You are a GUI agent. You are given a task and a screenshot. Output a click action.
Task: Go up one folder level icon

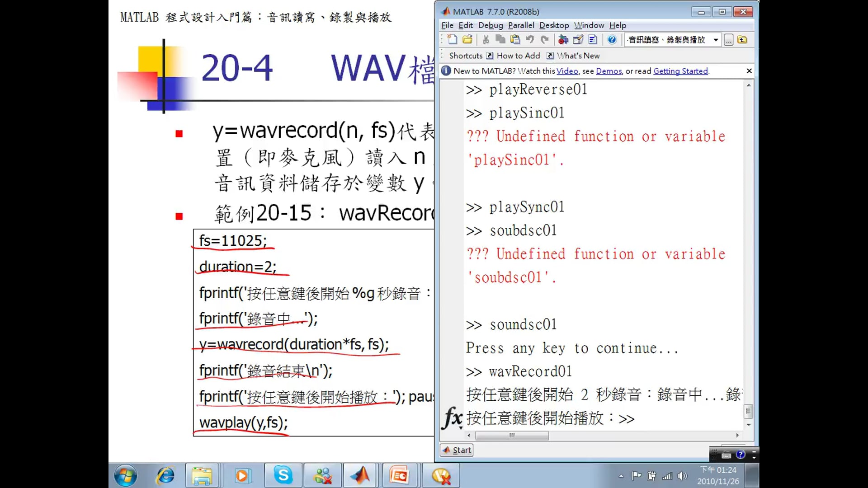coord(742,40)
